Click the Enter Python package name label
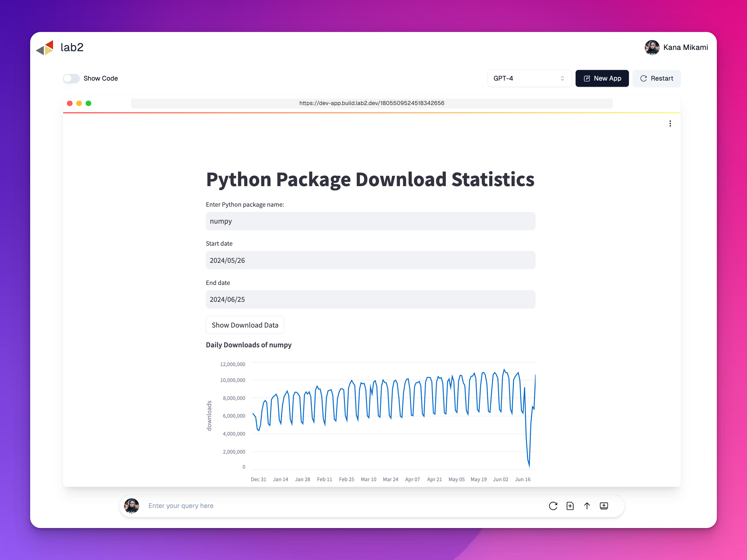Image resolution: width=747 pixels, height=560 pixels. [x=245, y=205]
